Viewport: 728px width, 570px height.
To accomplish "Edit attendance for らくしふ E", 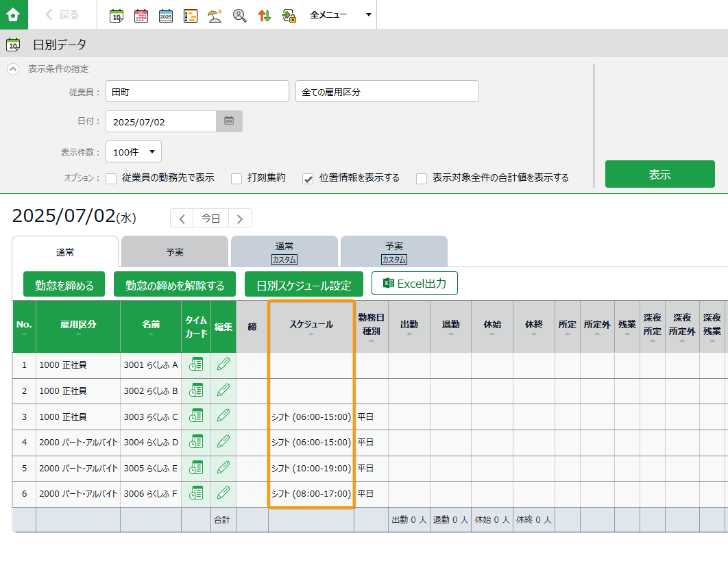I will [x=223, y=467].
